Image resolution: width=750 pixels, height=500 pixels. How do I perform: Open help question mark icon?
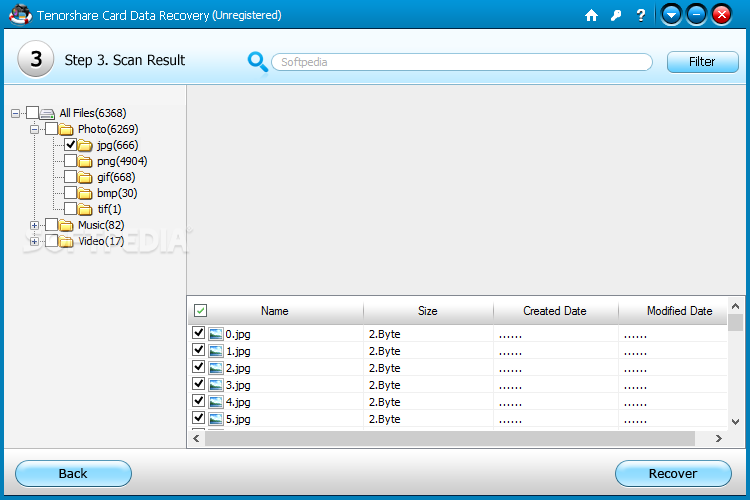point(641,15)
